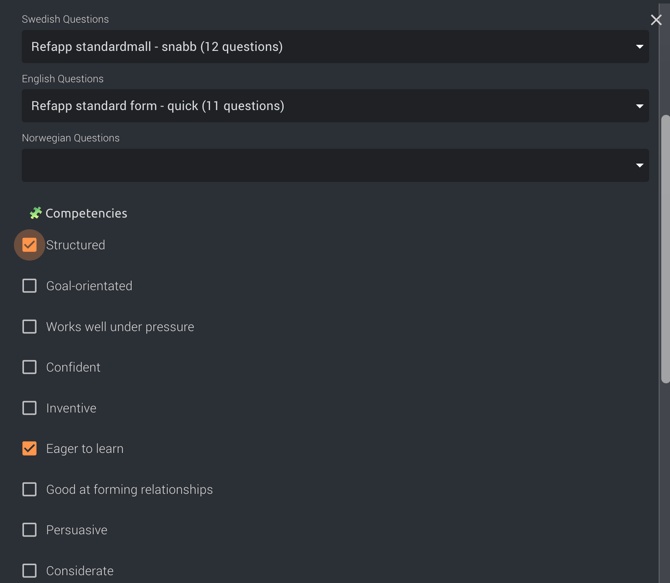Click the Competencies section heading
Screen dimensions: 670x583
click(x=86, y=213)
